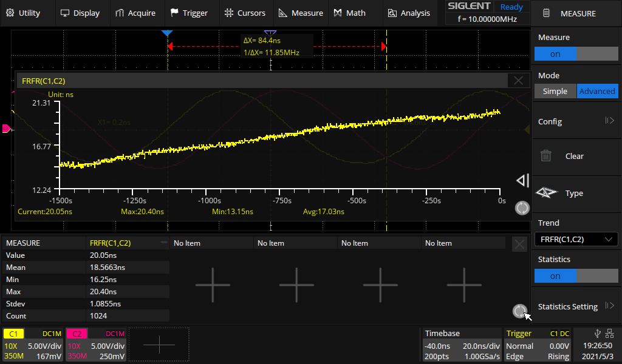Screen dimensions: 622x364
Task: Open the measurement Type selector
Action: click(576, 194)
